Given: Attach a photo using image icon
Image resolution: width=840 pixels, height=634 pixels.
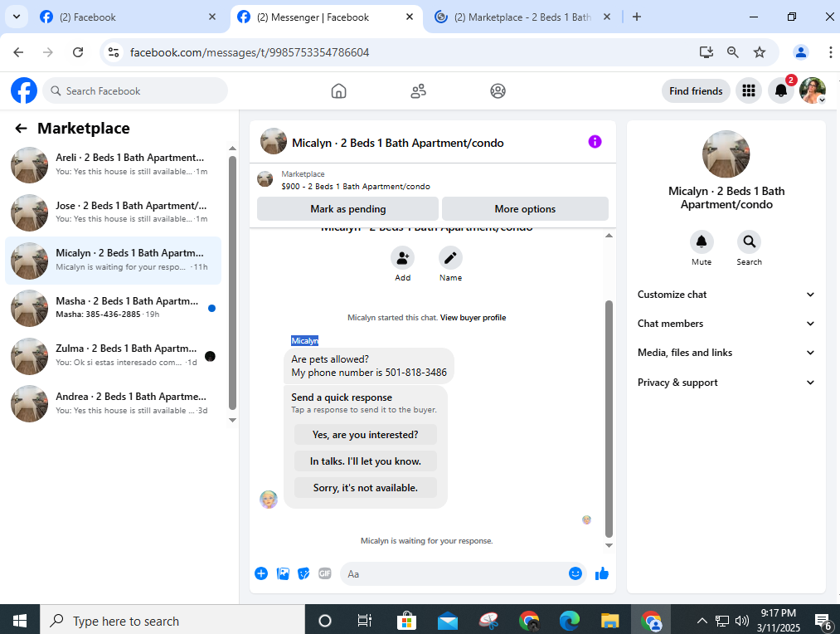Looking at the screenshot, I should (283, 574).
